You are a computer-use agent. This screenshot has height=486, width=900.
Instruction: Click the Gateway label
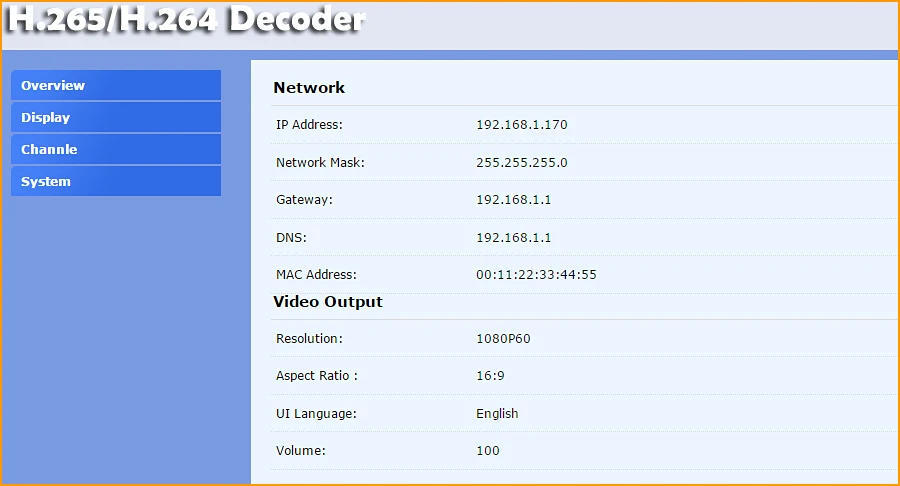pos(304,200)
